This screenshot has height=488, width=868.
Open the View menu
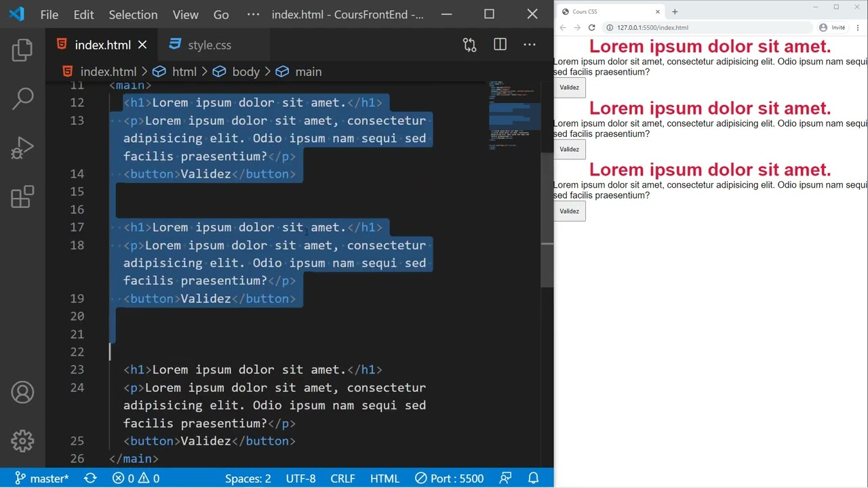click(x=185, y=14)
